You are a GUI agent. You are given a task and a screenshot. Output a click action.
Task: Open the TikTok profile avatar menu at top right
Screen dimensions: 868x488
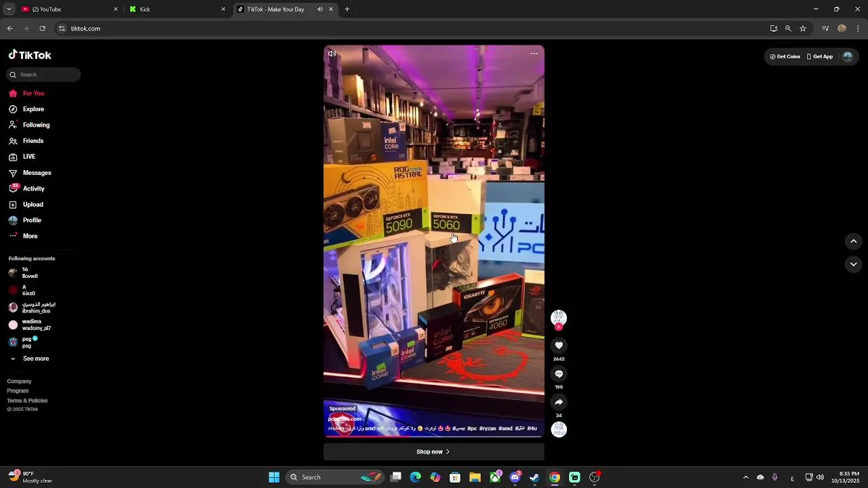pos(847,56)
